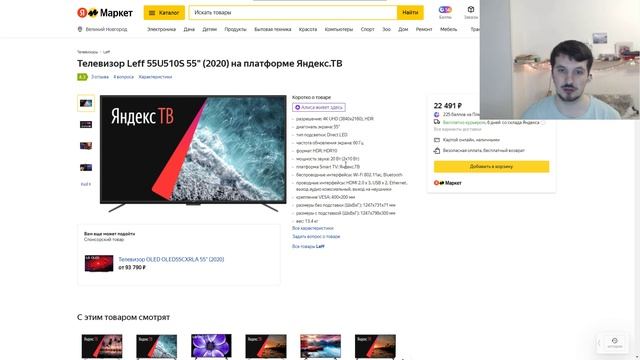Open the LG OLED sponsored thumbnail
640x360 pixels.
coord(99,263)
